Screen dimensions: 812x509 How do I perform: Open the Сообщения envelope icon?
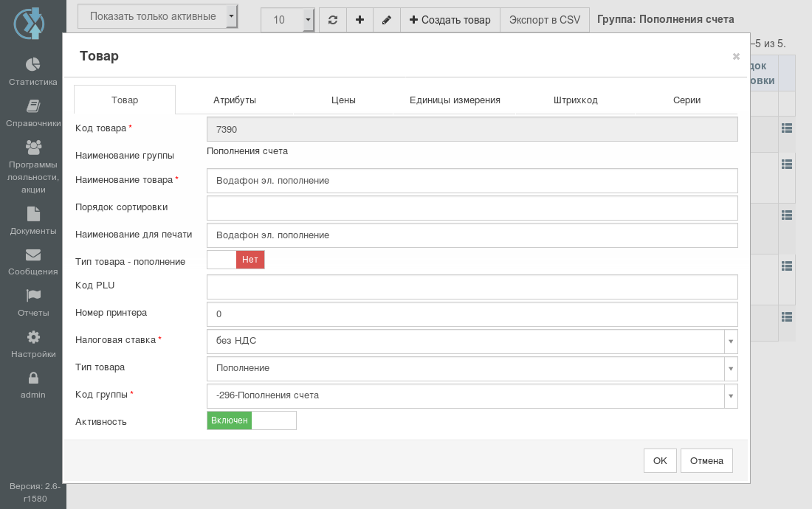[x=33, y=254]
